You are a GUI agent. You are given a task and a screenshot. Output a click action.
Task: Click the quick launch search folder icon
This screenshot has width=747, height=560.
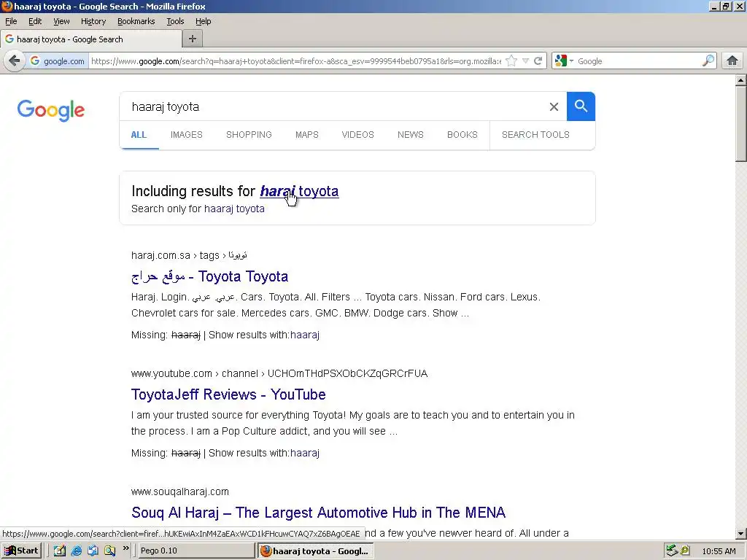[109, 551]
